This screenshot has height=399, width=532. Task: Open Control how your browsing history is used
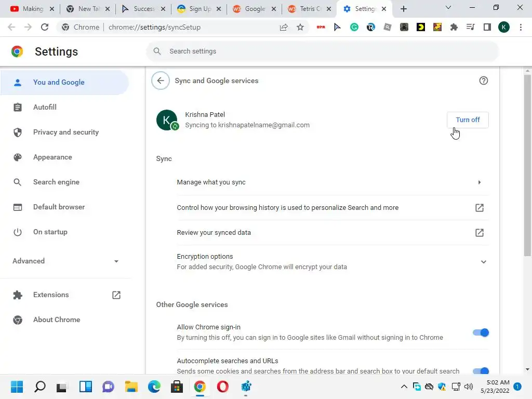(x=332, y=208)
